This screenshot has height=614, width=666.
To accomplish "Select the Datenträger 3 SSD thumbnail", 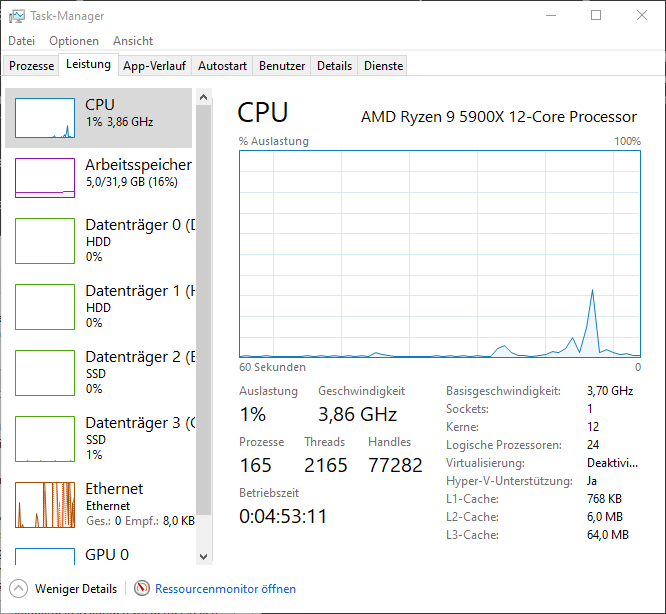I will pyautogui.click(x=45, y=439).
